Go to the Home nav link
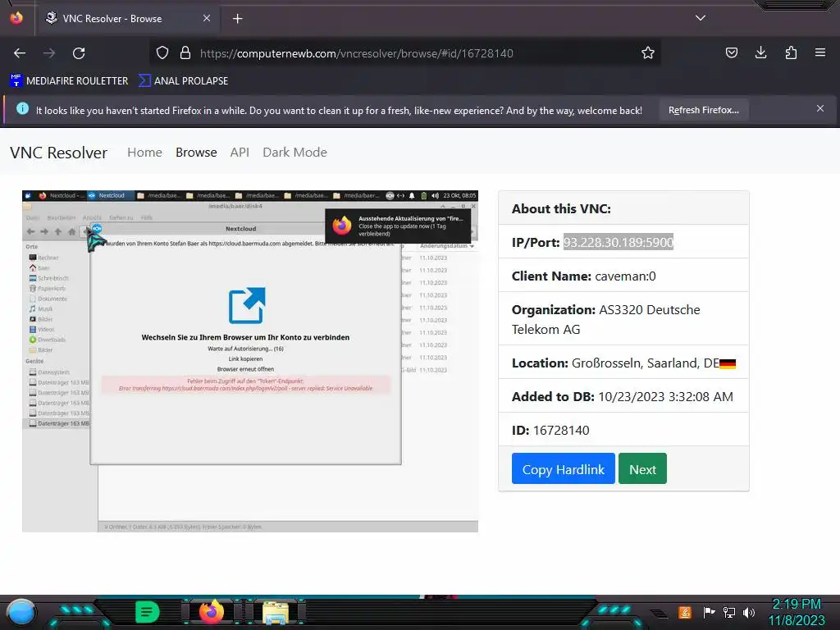840x630 pixels. [144, 152]
